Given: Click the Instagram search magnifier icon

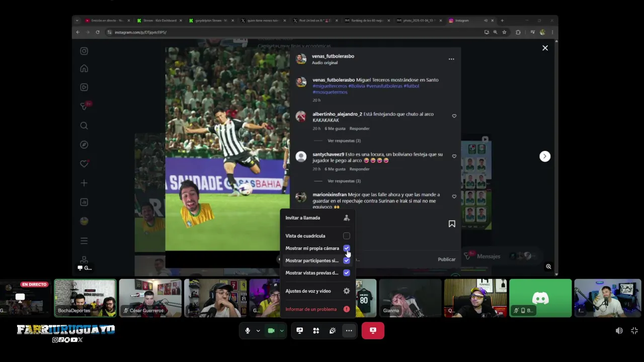Looking at the screenshot, I should tap(84, 126).
